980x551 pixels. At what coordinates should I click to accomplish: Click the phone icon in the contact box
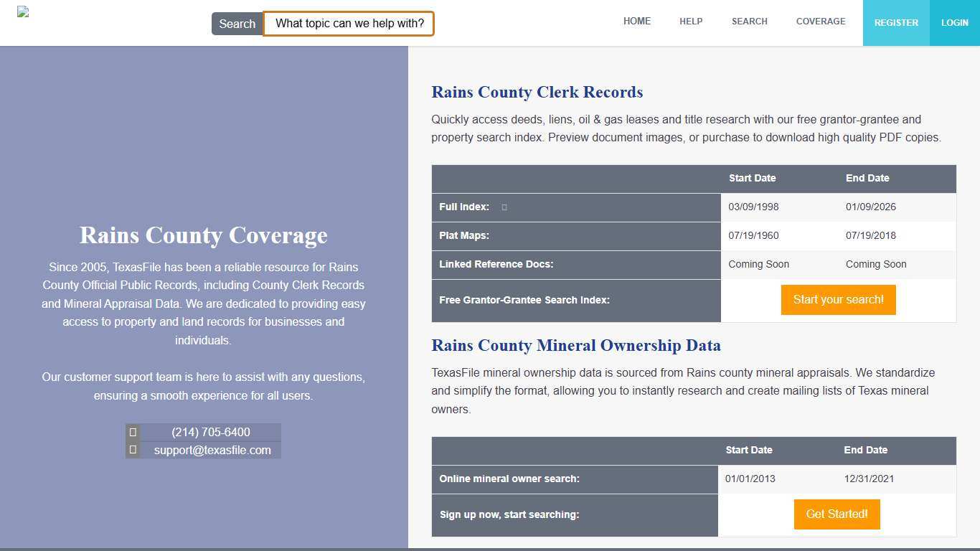133,432
